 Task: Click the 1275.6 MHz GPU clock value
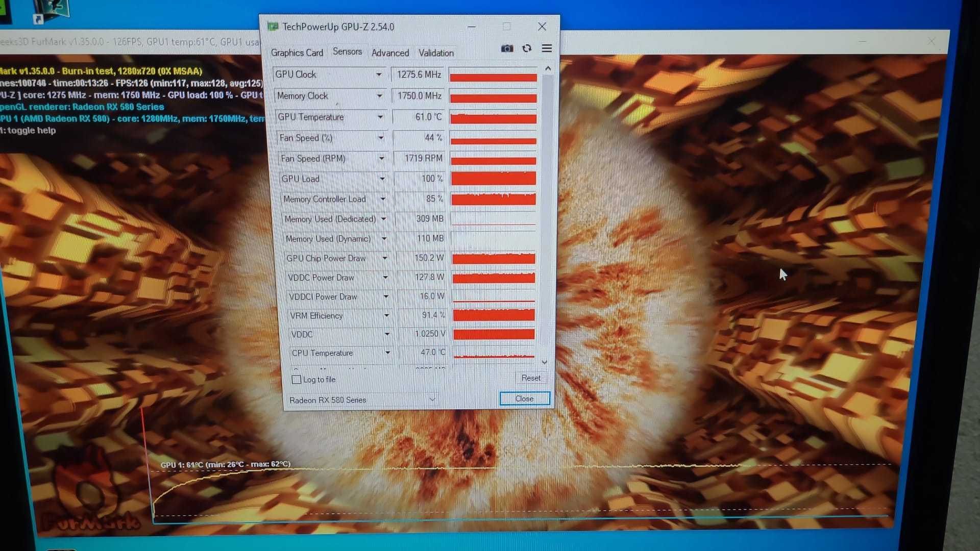(x=419, y=74)
